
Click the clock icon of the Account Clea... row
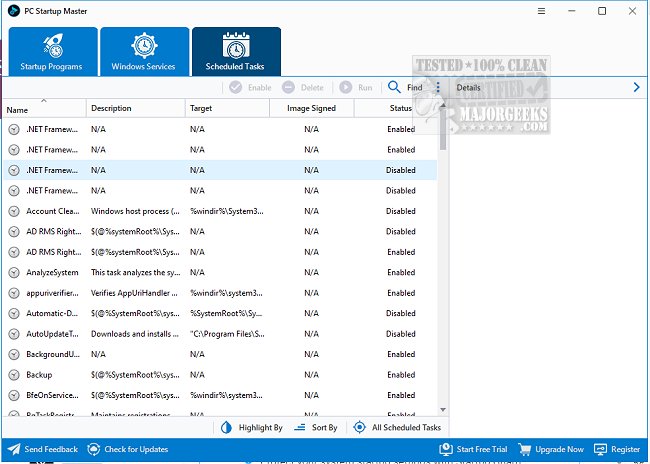pyautogui.click(x=14, y=211)
